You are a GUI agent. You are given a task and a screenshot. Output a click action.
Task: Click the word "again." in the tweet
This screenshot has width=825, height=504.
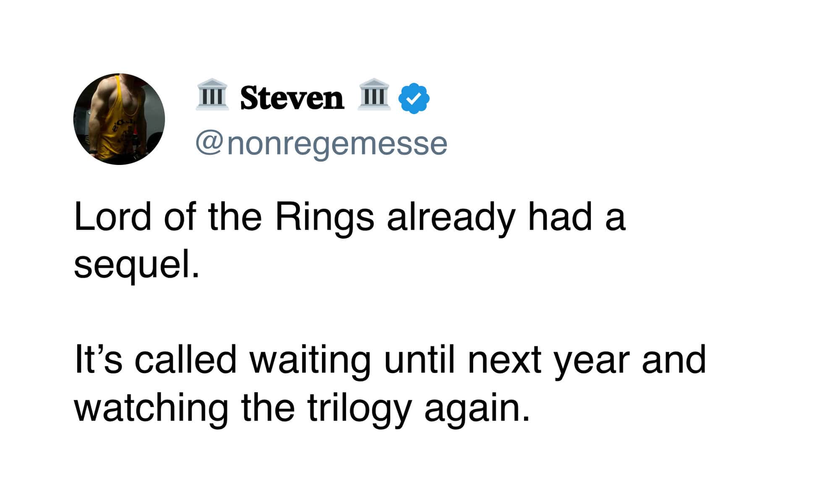point(477,408)
